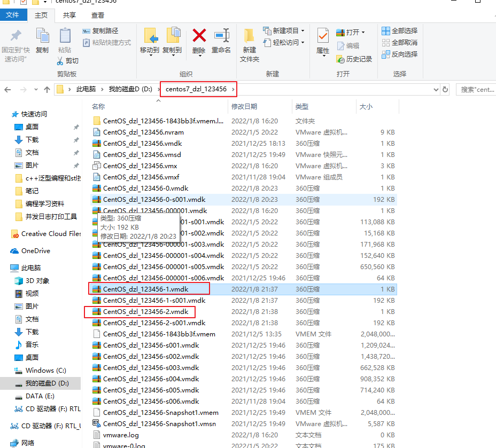Sort by Name (名称) column
Viewport: 496px width, 448px height.
[98, 107]
